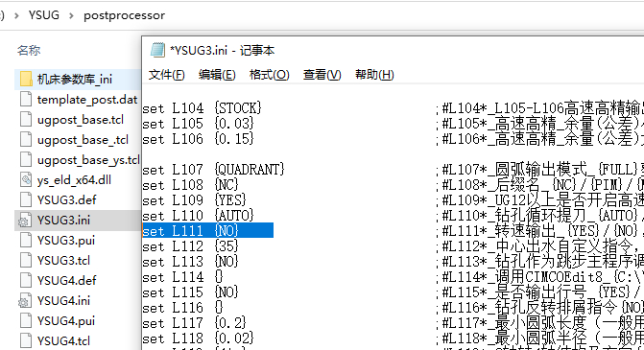
Task: Click the YSUG3.pui file icon
Action: click(26, 240)
